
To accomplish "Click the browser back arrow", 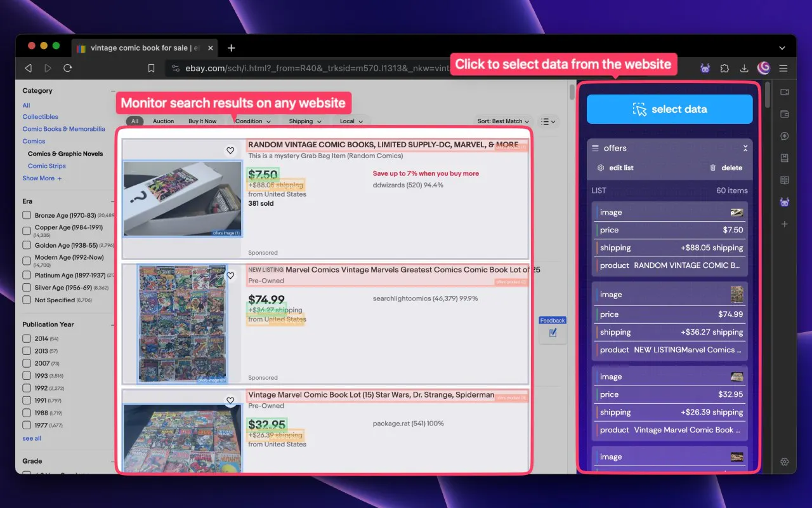I will [28, 68].
